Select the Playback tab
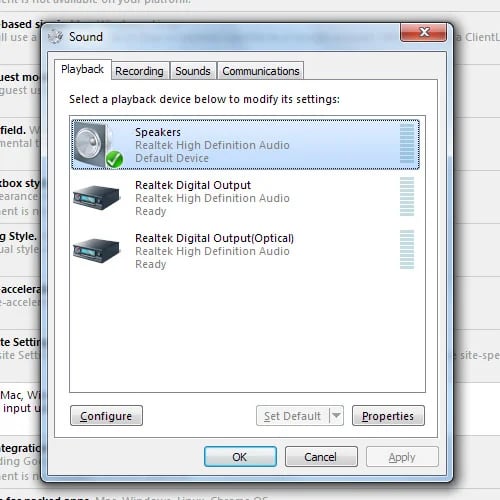This screenshot has width=500, height=500. 83,69
